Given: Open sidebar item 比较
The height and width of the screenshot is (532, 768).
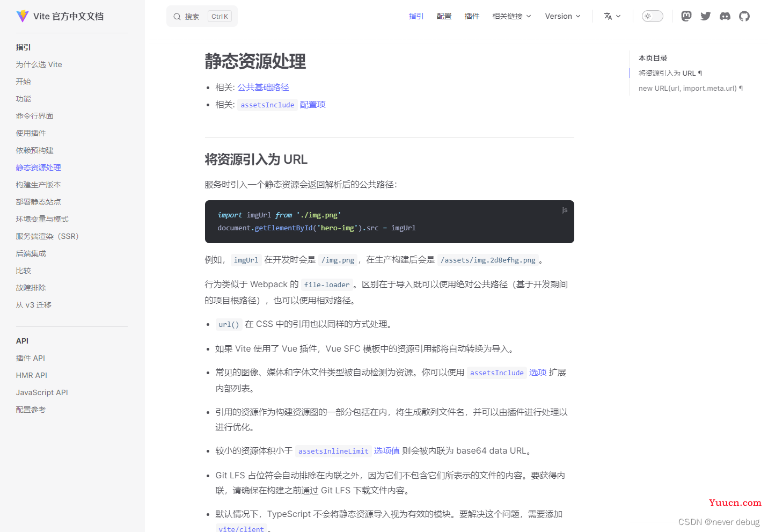Looking at the screenshot, I should (x=24, y=271).
